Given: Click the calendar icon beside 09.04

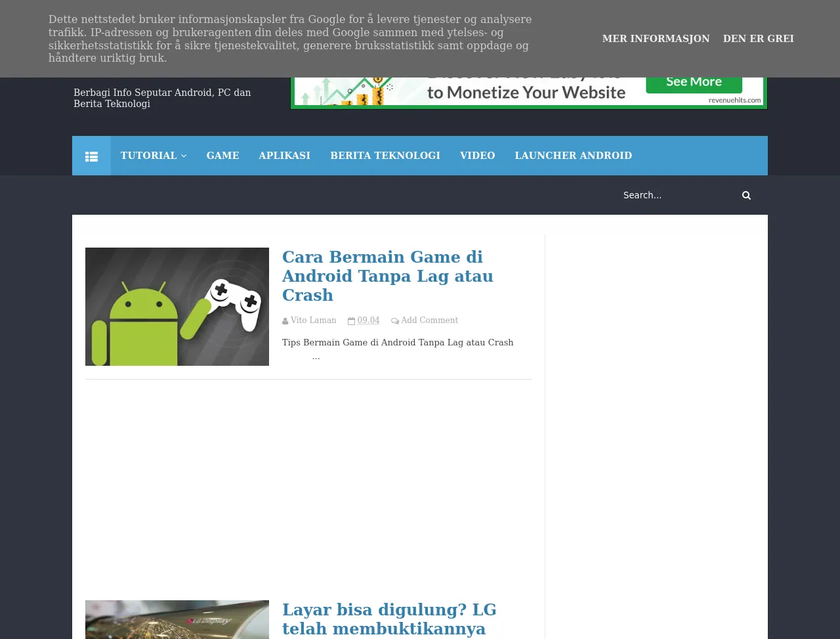Looking at the screenshot, I should pyautogui.click(x=352, y=321).
